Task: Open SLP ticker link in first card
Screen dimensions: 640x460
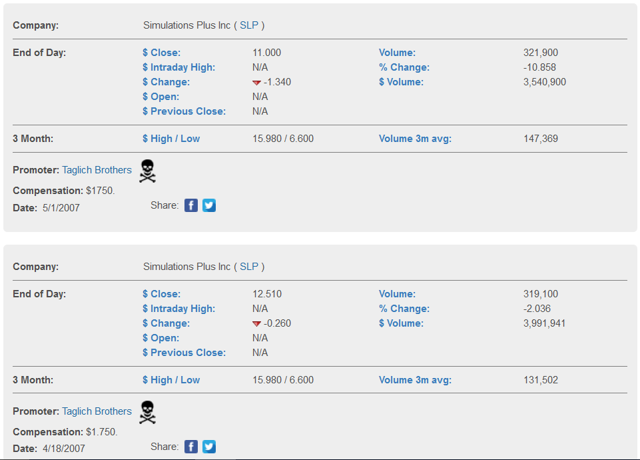Action: point(249,25)
